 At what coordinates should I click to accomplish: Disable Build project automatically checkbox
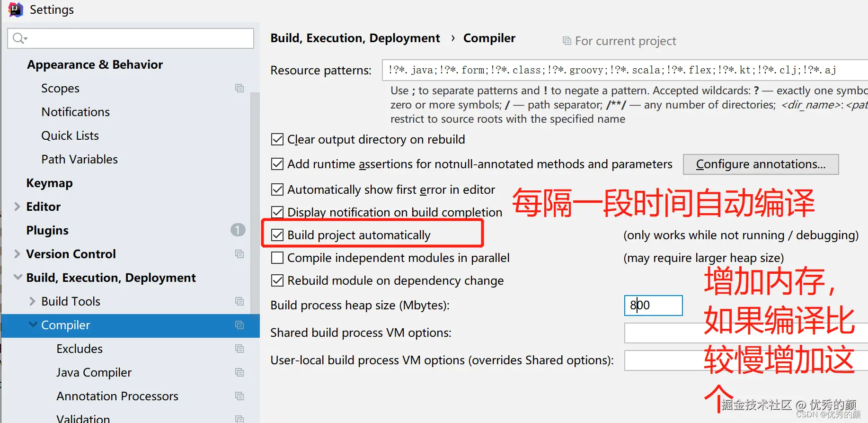coord(277,235)
